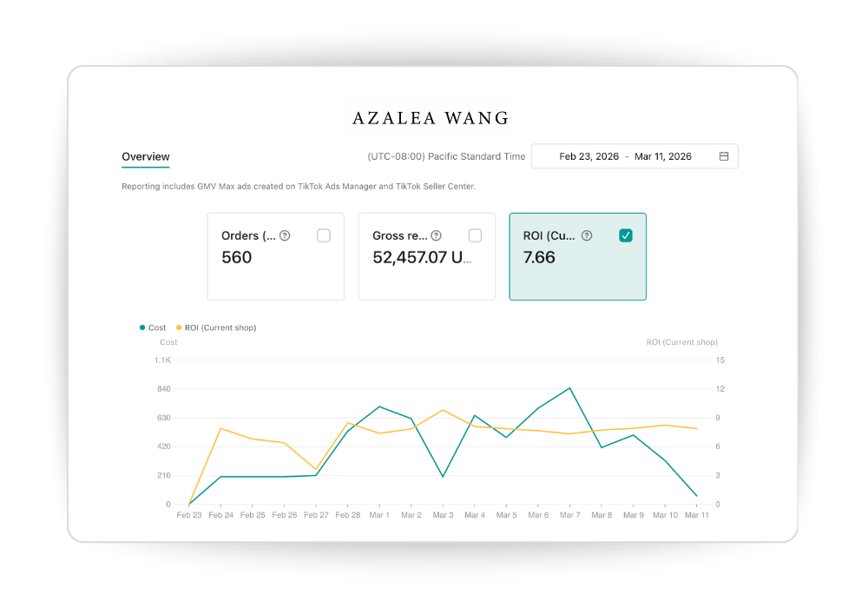Open the calendar icon beside the date range

[x=725, y=156]
